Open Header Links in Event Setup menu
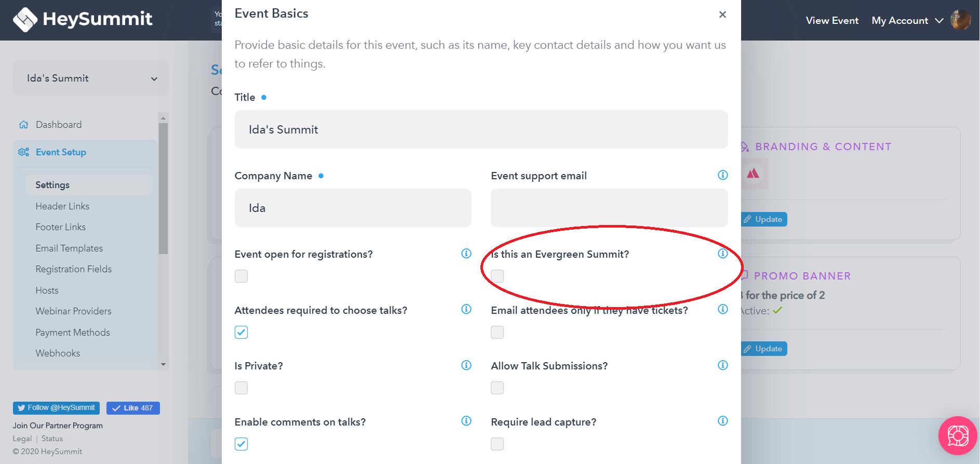 pyautogui.click(x=62, y=206)
